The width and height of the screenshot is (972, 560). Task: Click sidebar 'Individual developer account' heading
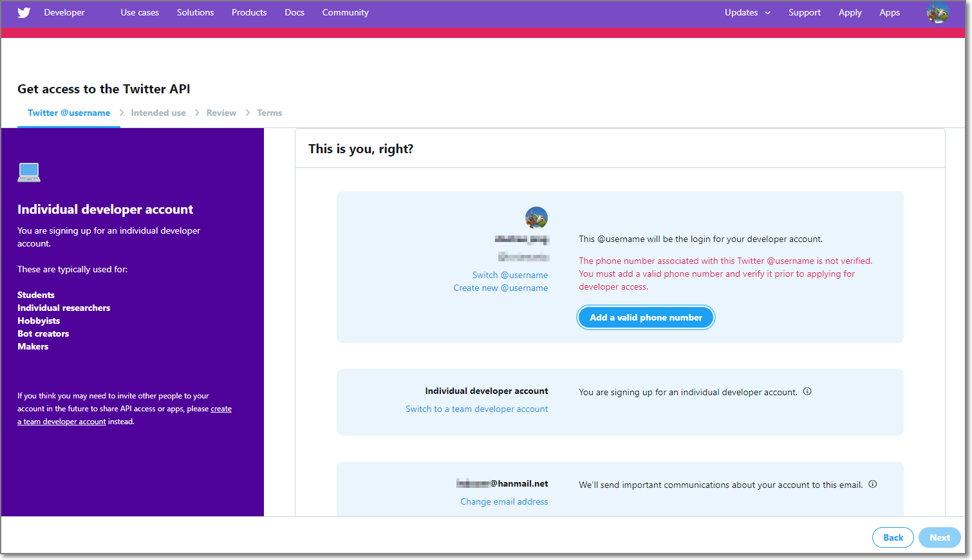click(x=106, y=209)
